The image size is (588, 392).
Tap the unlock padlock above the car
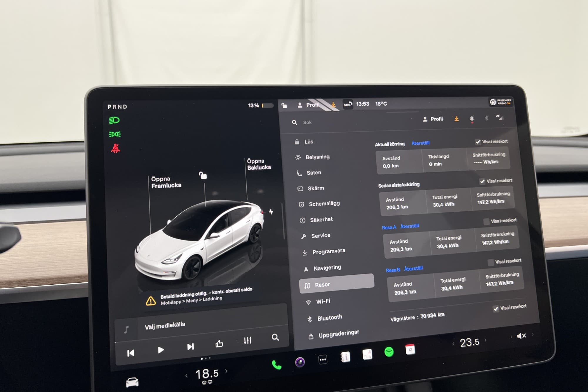[x=203, y=175]
